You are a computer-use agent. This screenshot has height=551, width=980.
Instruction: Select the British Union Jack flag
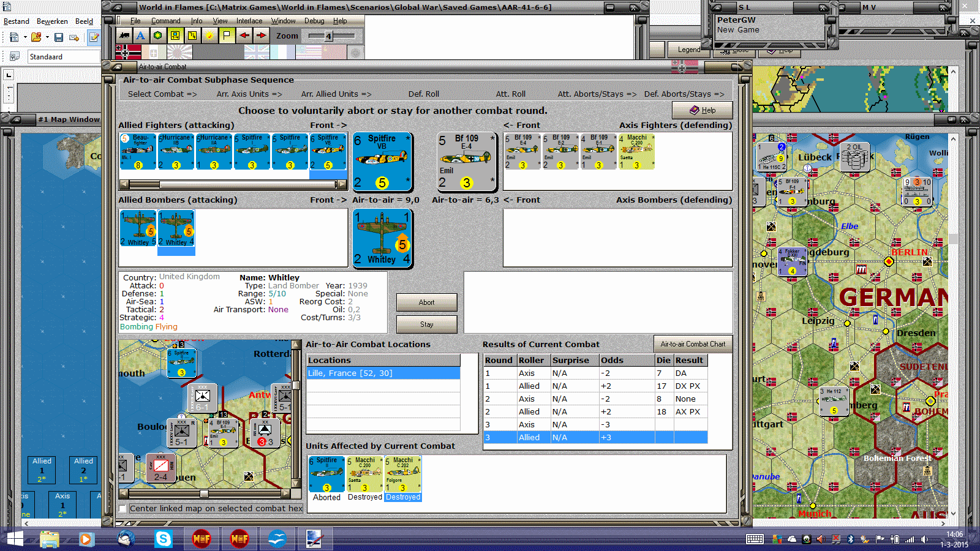[257, 52]
